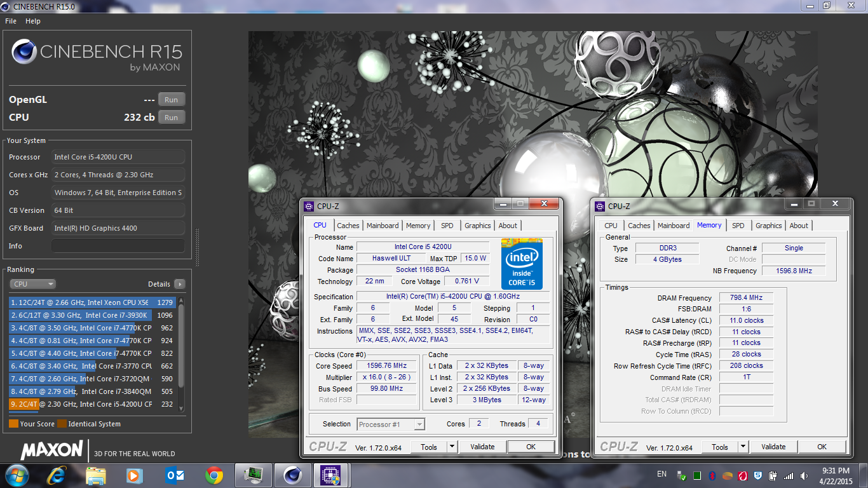Click Tools button in CPU-Z Memory window
Image resolution: width=868 pixels, height=488 pixels.
tap(720, 447)
